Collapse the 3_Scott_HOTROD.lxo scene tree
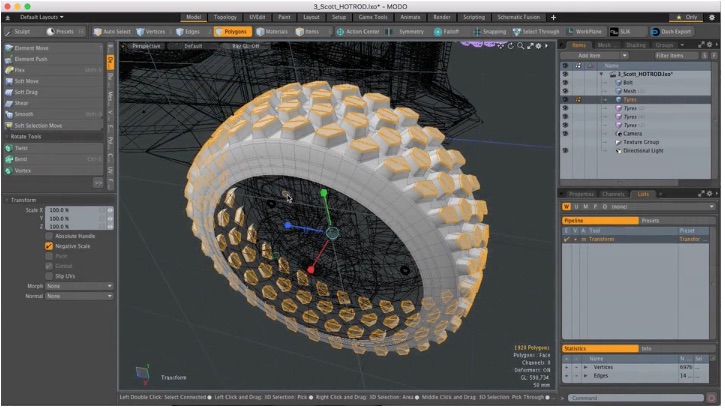Image resolution: width=725 pixels, height=408 pixels. click(x=601, y=74)
